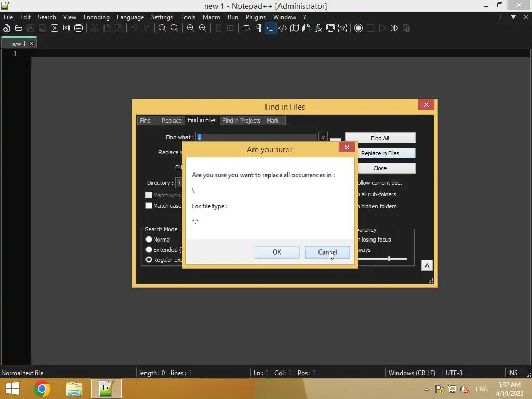Open the Macro menu
532x399 pixels.
tap(211, 17)
